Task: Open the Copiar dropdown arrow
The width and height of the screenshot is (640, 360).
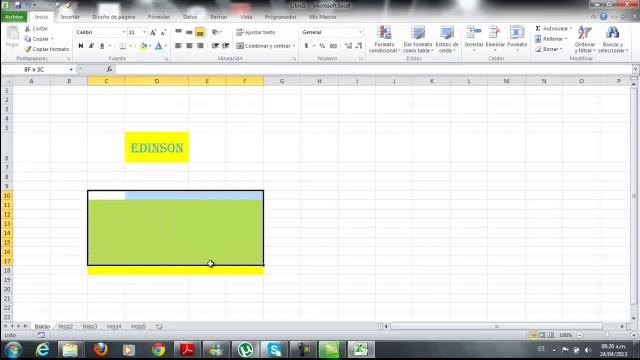Action: [x=52, y=39]
